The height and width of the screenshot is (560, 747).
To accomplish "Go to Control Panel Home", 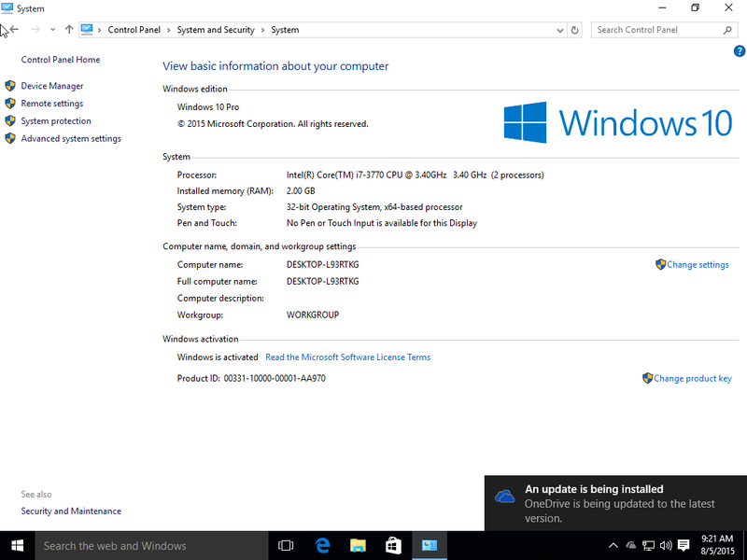I will click(x=61, y=60).
